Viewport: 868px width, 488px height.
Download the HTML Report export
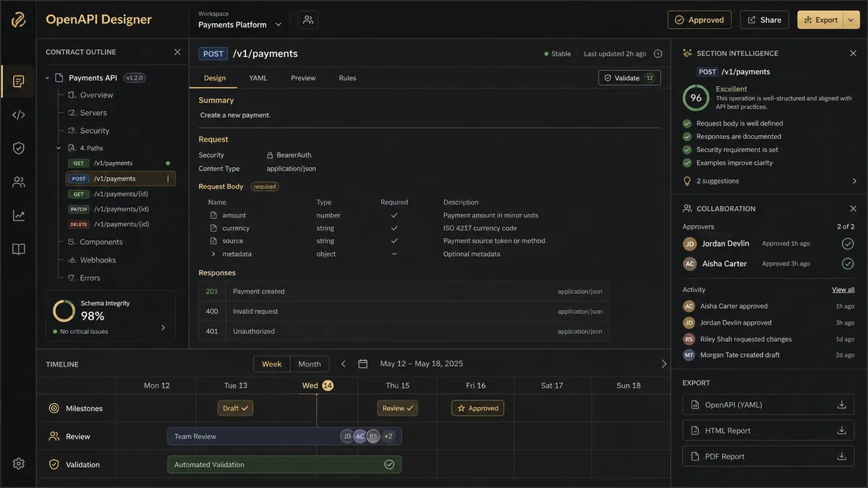(x=841, y=430)
